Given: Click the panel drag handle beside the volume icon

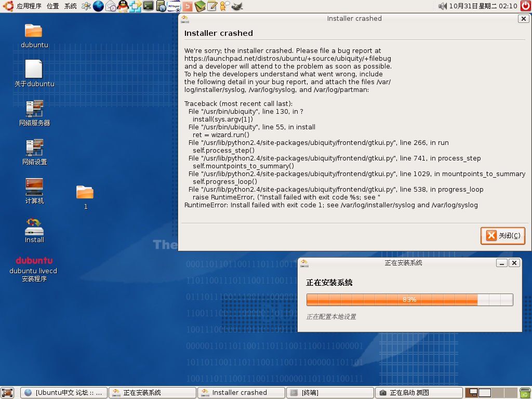Looking at the screenshot, I should click(435, 6).
